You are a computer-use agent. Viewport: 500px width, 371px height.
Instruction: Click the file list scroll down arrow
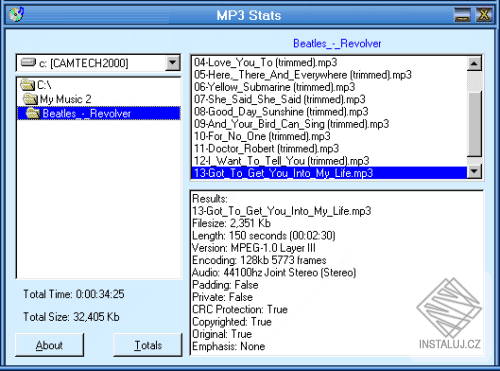click(474, 172)
